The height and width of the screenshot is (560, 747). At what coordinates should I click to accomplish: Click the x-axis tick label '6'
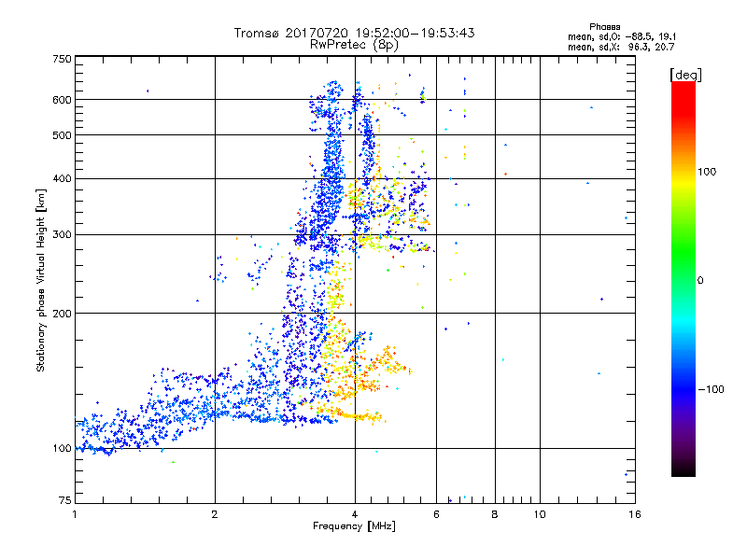(436, 514)
